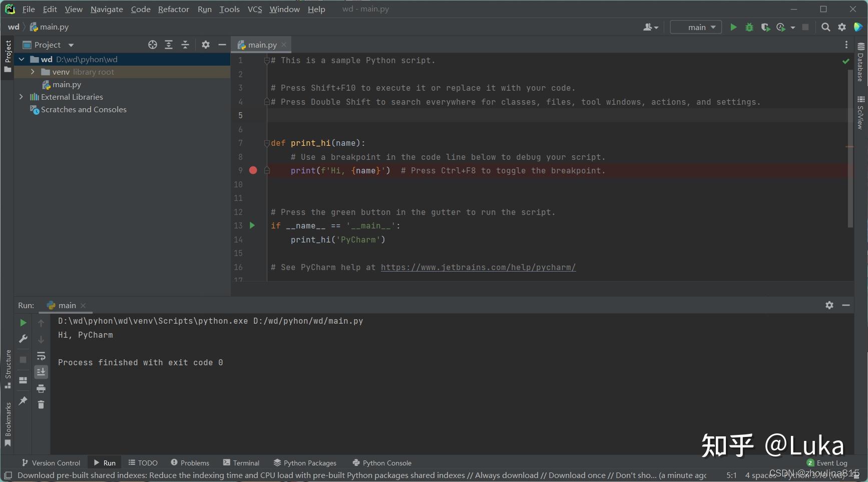Follow the jetbrains.com help link

coord(478,268)
